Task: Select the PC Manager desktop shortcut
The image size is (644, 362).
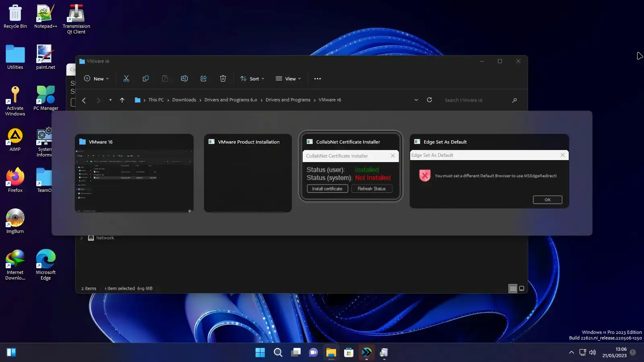Action: tap(45, 98)
